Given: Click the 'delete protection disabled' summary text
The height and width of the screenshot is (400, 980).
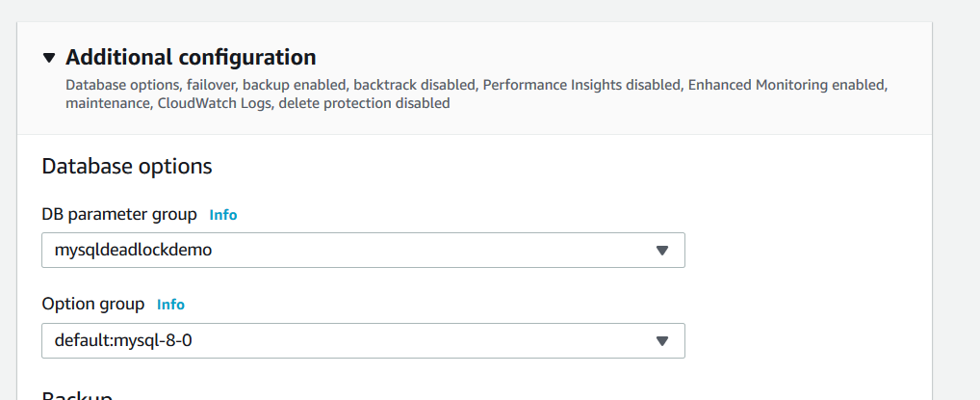Looking at the screenshot, I should [x=364, y=102].
